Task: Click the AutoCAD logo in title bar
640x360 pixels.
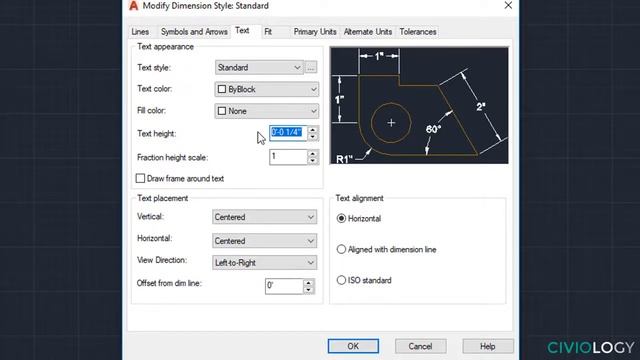Action: click(x=133, y=6)
